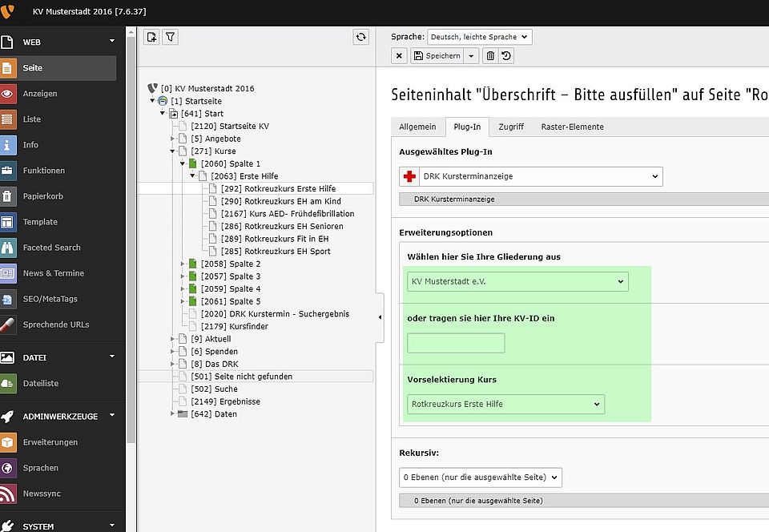Click the create new page icon
Image resolution: width=769 pixels, height=532 pixels.
click(151, 37)
